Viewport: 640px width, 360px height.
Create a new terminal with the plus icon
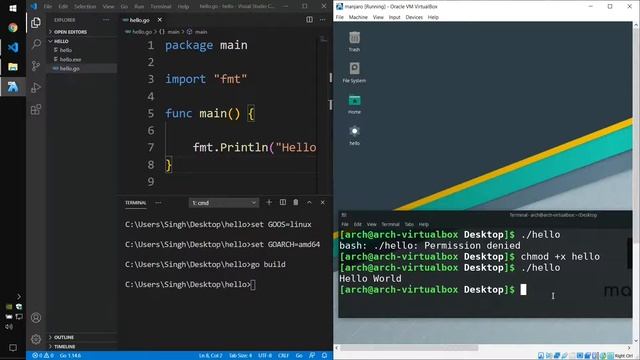pos(269,202)
